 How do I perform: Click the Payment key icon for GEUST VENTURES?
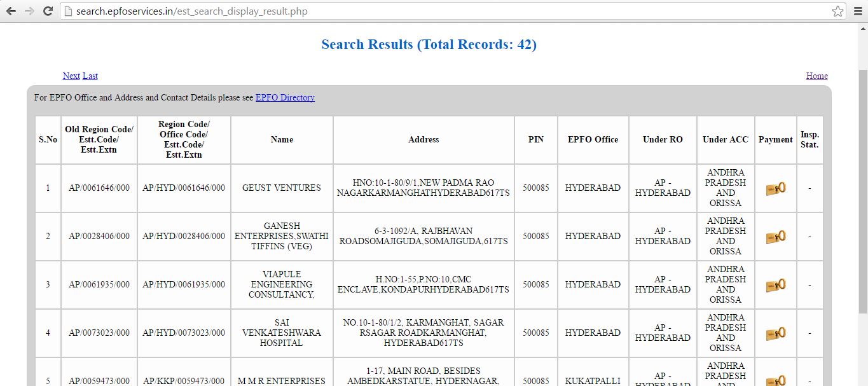click(775, 188)
